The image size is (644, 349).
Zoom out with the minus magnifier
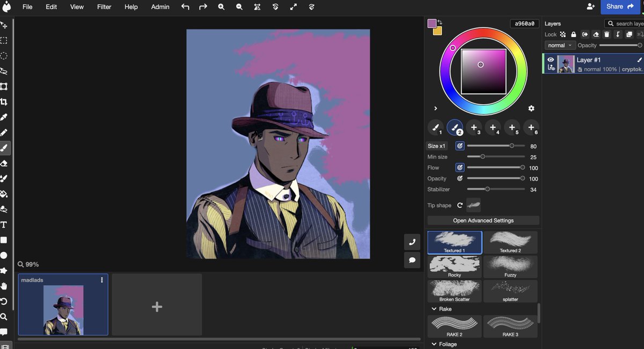[239, 7]
